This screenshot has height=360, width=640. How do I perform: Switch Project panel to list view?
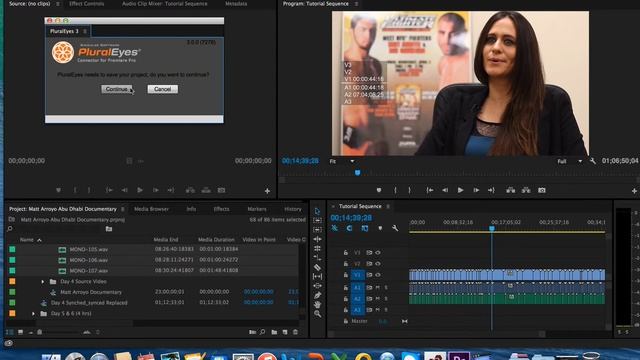coord(10,332)
